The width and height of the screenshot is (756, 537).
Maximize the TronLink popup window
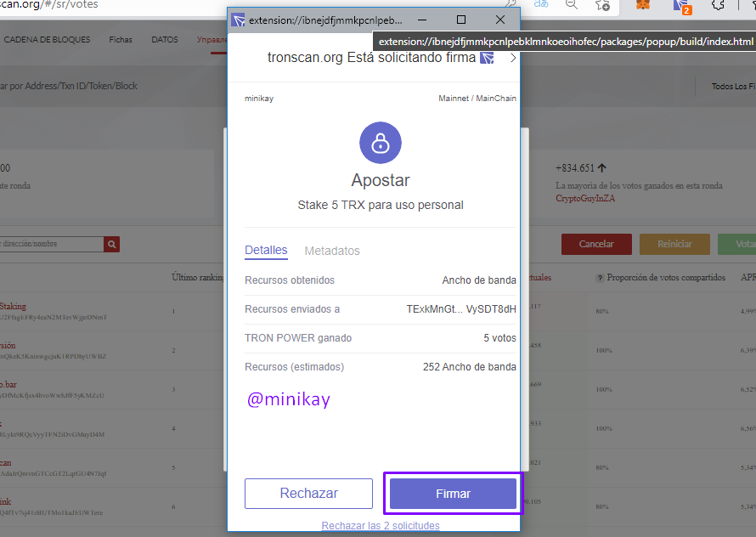point(461,20)
